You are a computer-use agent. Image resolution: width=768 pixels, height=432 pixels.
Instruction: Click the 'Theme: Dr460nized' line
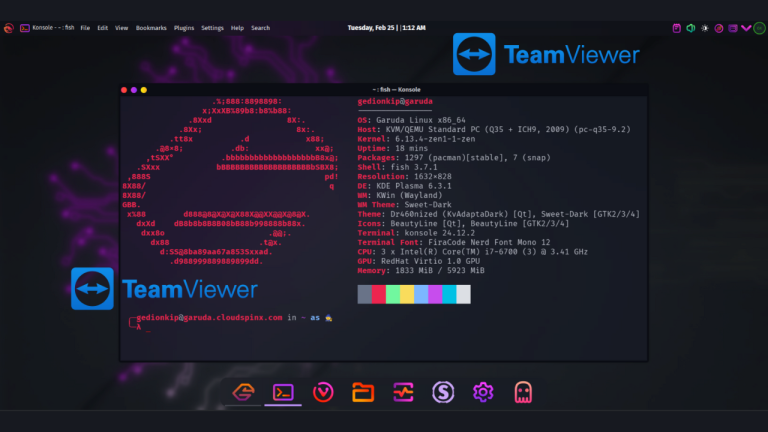coord(499,214)
